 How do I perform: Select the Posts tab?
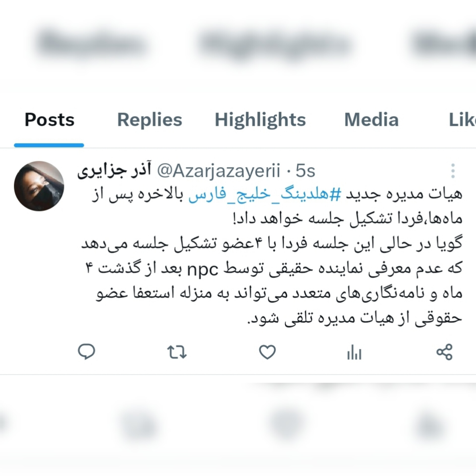click(49, 120)
